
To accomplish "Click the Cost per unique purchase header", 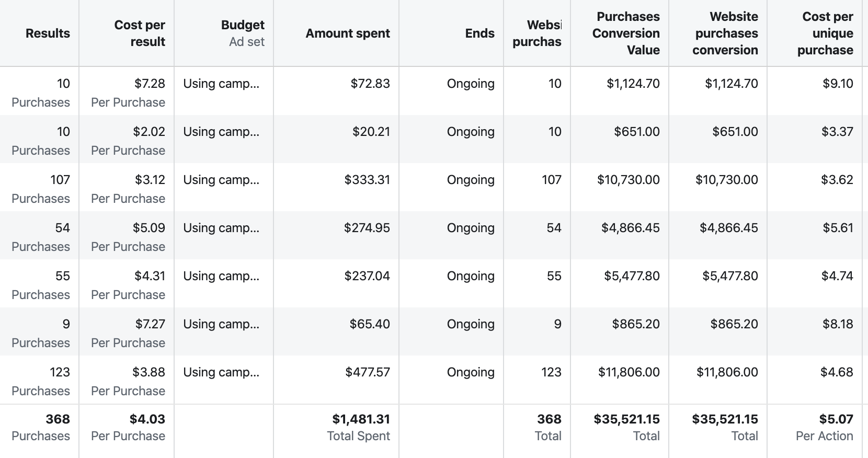I will [x=825, y=33].
